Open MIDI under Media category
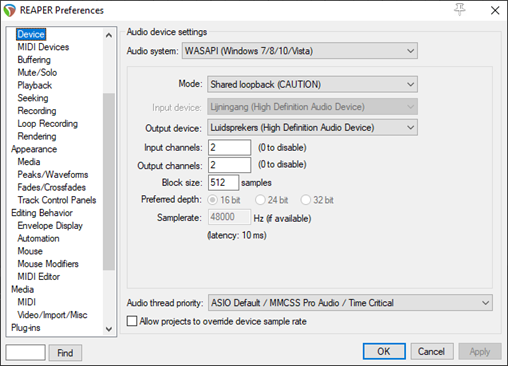 [x=27, y=302]
